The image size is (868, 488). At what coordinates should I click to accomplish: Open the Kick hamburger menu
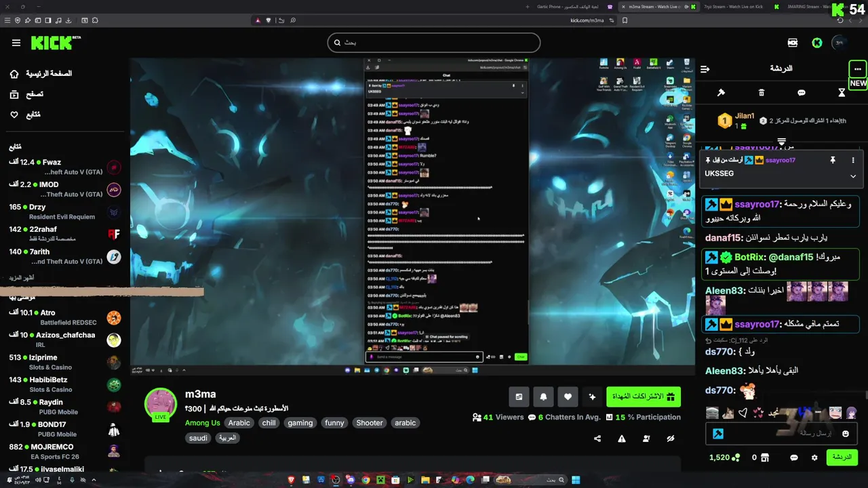pos(16,43)
